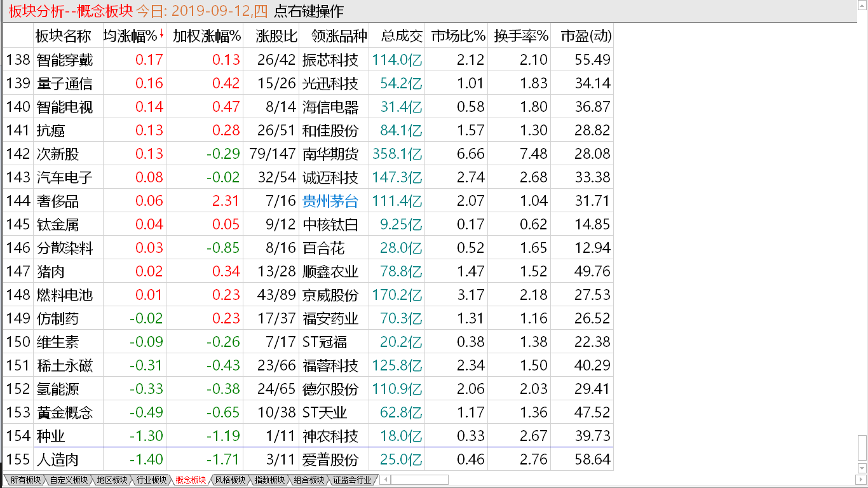The width and height of the screenshot is (868, 488).
Task: Select the 次新股 sector name
Action: tap(58, 154)
